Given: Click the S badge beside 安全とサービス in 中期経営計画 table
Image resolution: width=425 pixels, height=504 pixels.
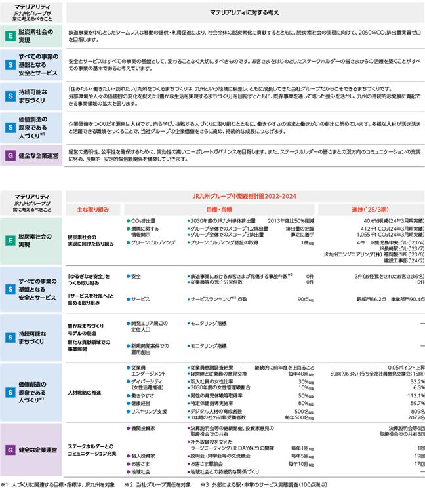Looking at the screenshot, I should (x=10, y=289).
